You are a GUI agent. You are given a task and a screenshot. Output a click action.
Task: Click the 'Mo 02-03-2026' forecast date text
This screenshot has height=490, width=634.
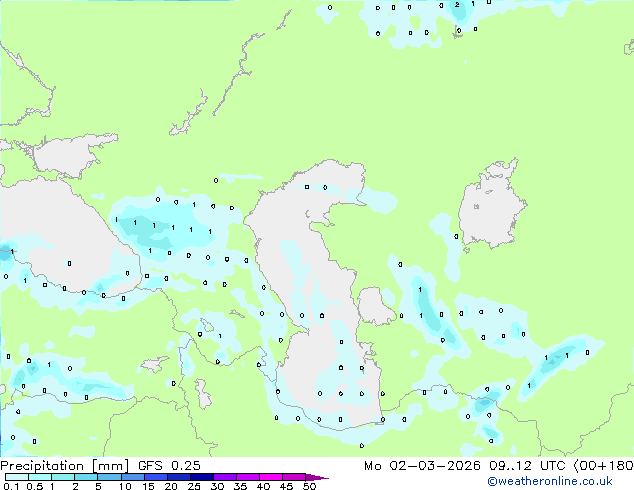(422, 466)
